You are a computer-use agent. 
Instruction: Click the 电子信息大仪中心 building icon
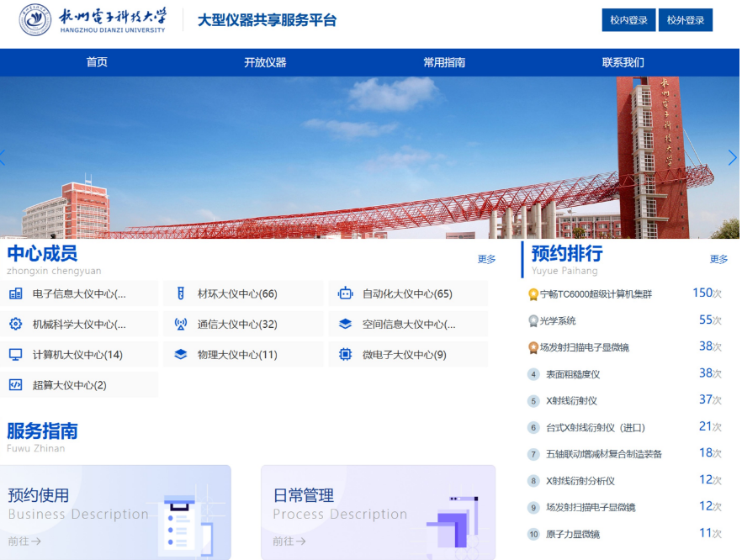pyautogui.click(x=16, y=293)
